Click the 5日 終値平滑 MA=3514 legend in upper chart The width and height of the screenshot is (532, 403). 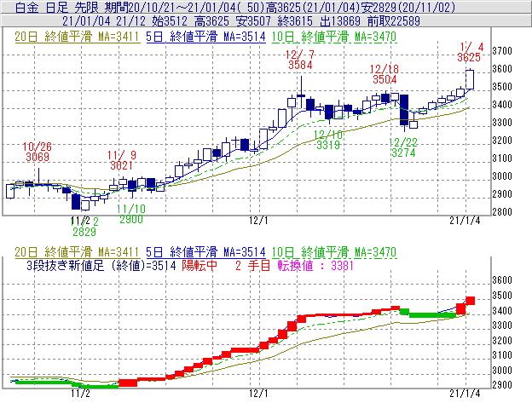click(205, 37)
